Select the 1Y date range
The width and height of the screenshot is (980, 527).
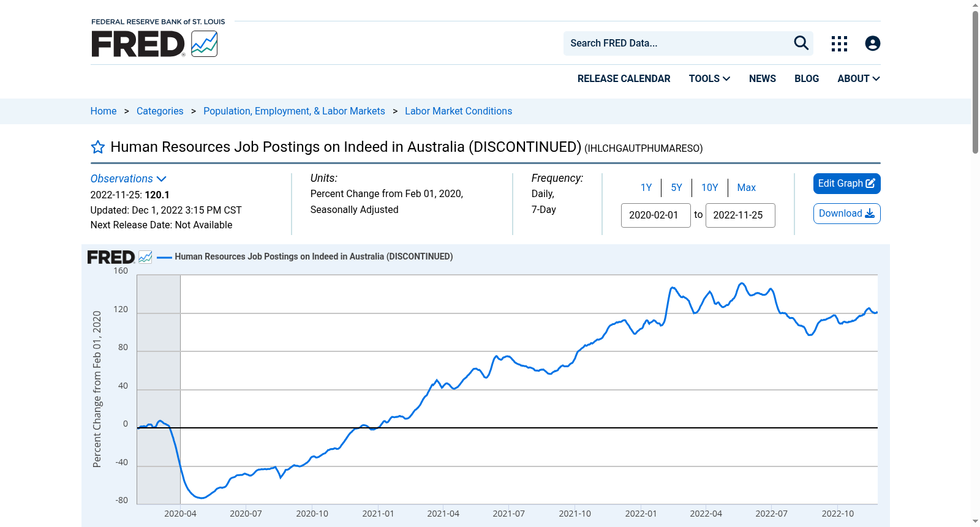pos(646,188)
